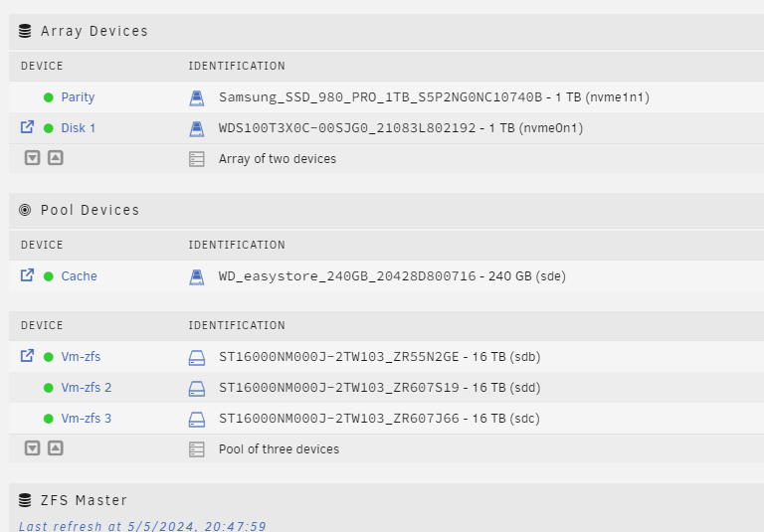Click the Array Devices stack icon
The image size is (764, 532).
25,31
